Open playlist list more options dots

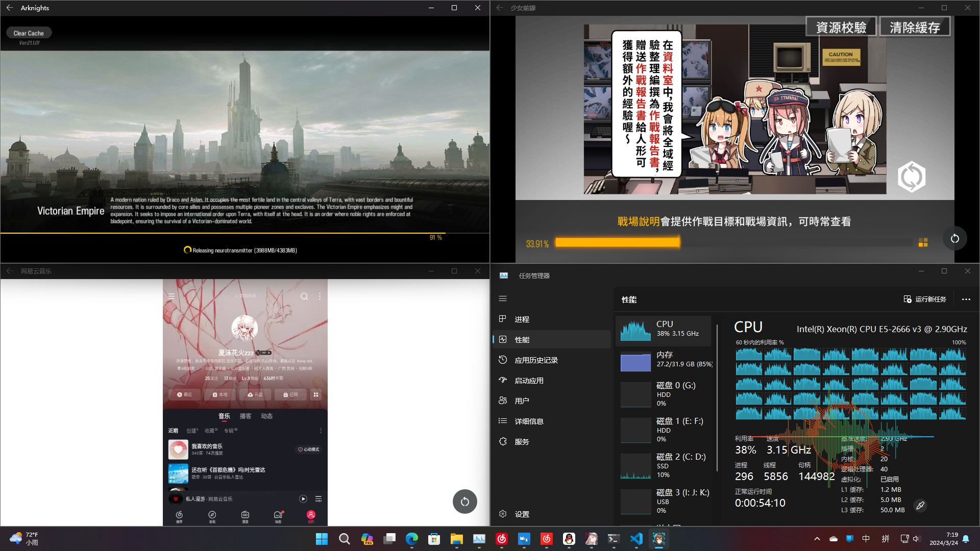321,431
